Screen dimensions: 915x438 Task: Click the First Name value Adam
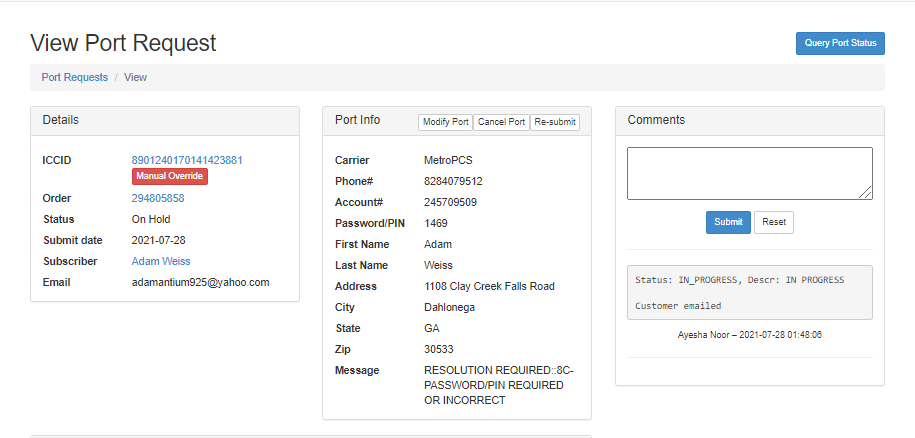click(438, 244)
